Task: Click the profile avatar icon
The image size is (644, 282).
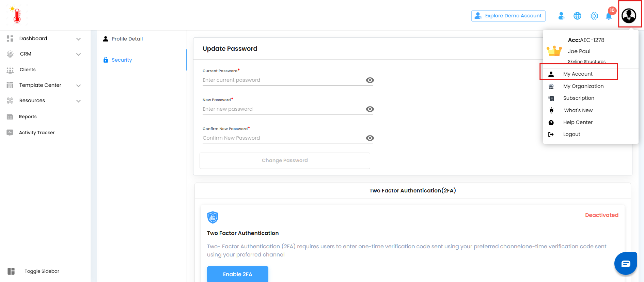Action: [629, 16]
